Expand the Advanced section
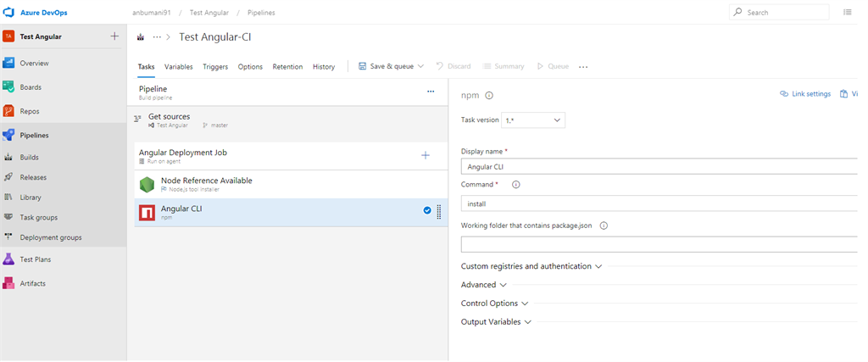This screenshot has width=868, height=362. [x=484, y=285]
